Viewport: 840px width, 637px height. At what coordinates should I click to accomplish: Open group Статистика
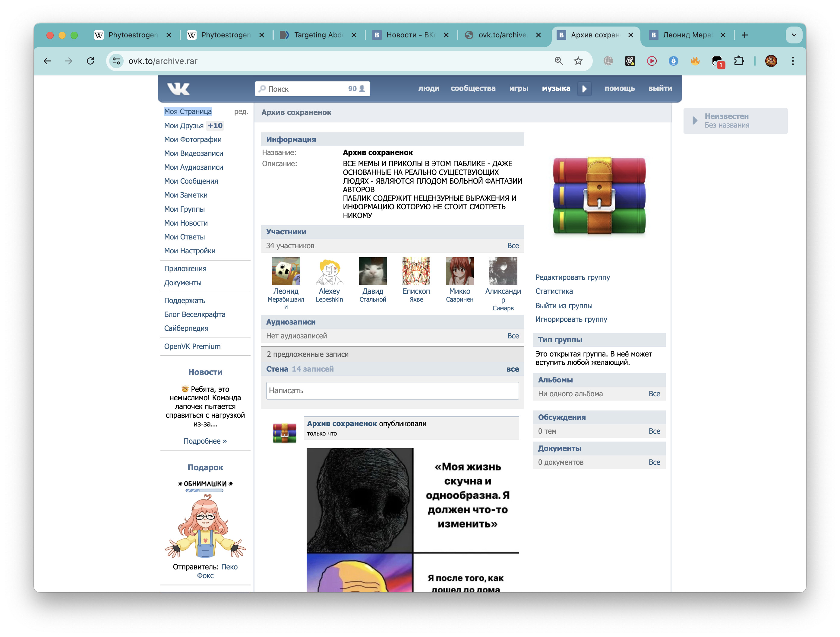[554, 291]
